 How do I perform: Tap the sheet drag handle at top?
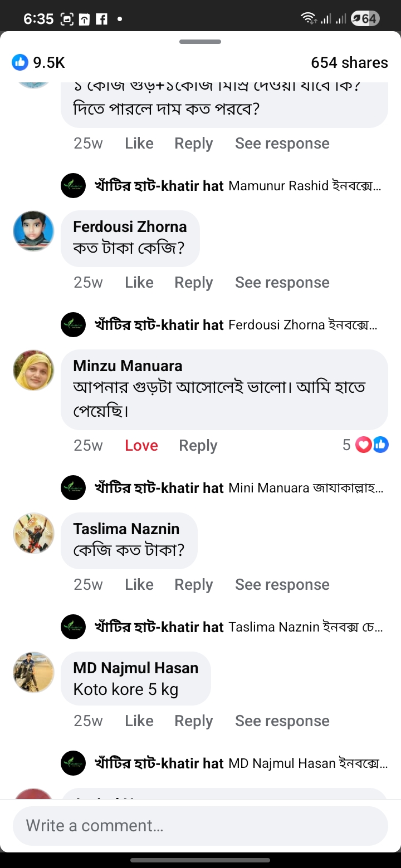pyautogui.click(x=200, y=42)
